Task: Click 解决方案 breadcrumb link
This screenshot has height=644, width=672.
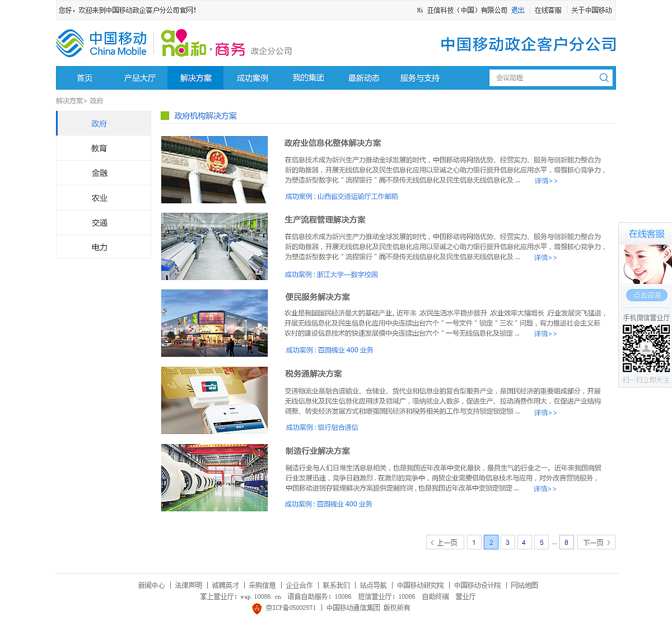Action: (69, 101)
